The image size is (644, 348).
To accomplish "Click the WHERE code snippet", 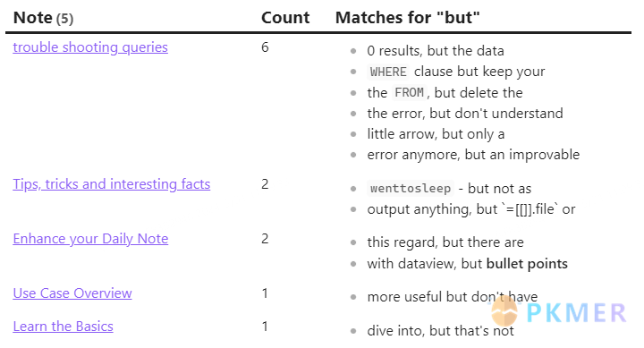I will [x=388, y=72].
